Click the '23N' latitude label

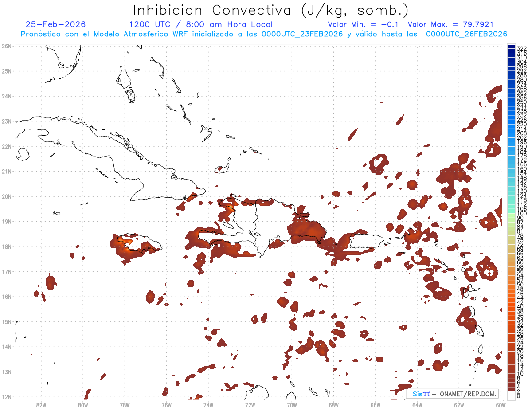(6, 121)
